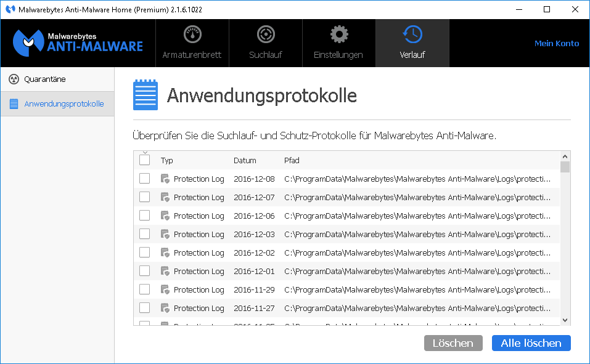Click the Malwarebytes title bar app icon
Viewport: 590px width, 364px height.
[10, 9]
